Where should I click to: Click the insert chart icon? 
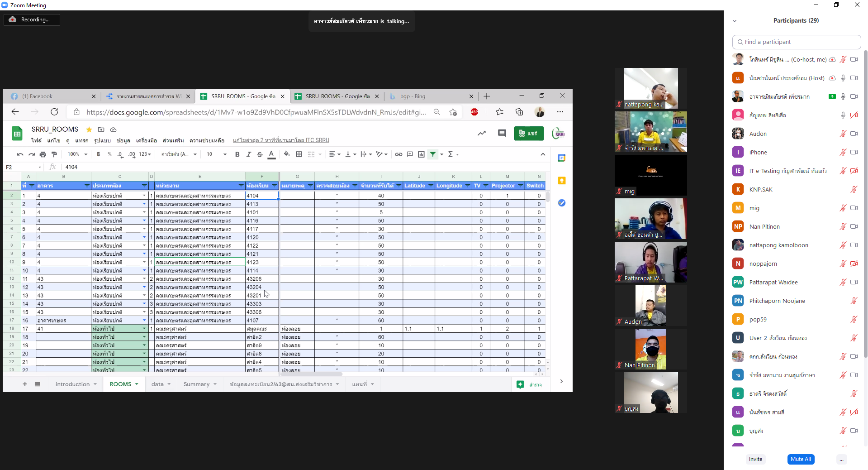[421, 154]
